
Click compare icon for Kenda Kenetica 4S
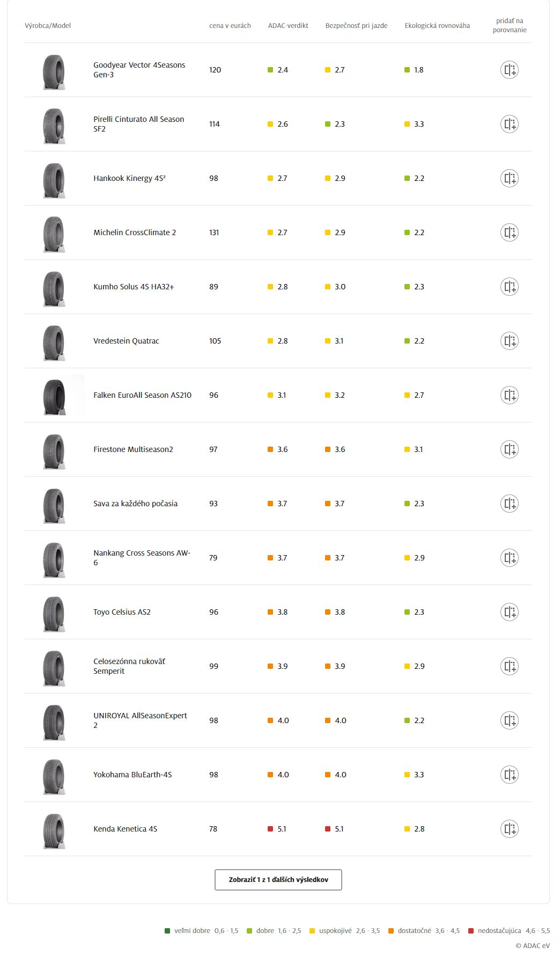(509, 829)
